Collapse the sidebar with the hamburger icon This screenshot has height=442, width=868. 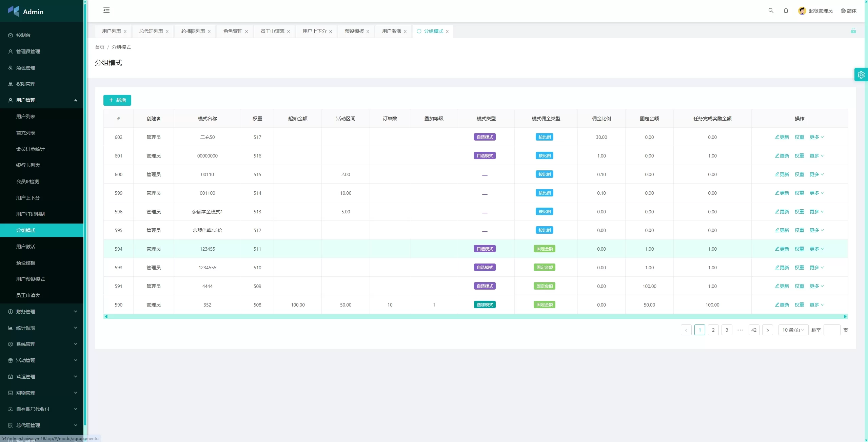click(106, 10)
